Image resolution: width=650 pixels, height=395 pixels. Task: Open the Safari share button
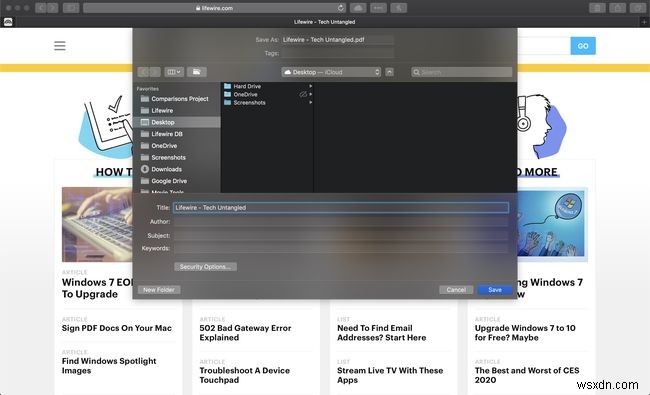pos(617,8)
